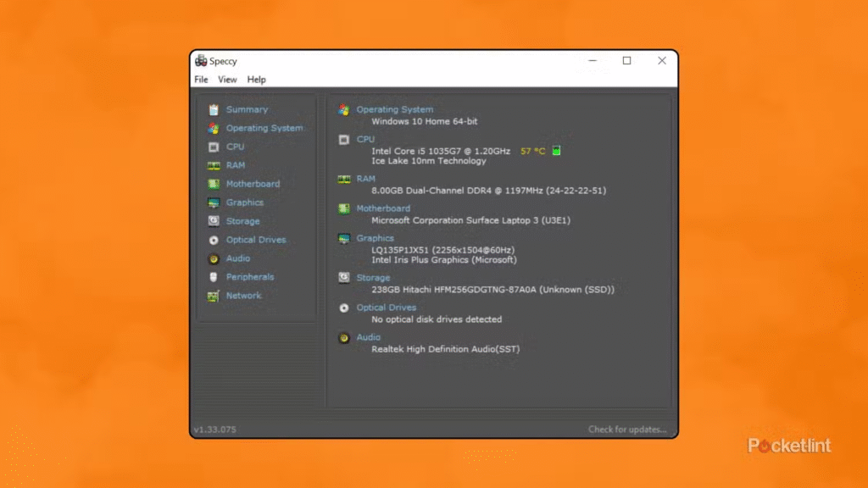Open the Motherboard icon in sidebar
The height and width of the screenshot is (488, 868).
(x=214, y=184)
